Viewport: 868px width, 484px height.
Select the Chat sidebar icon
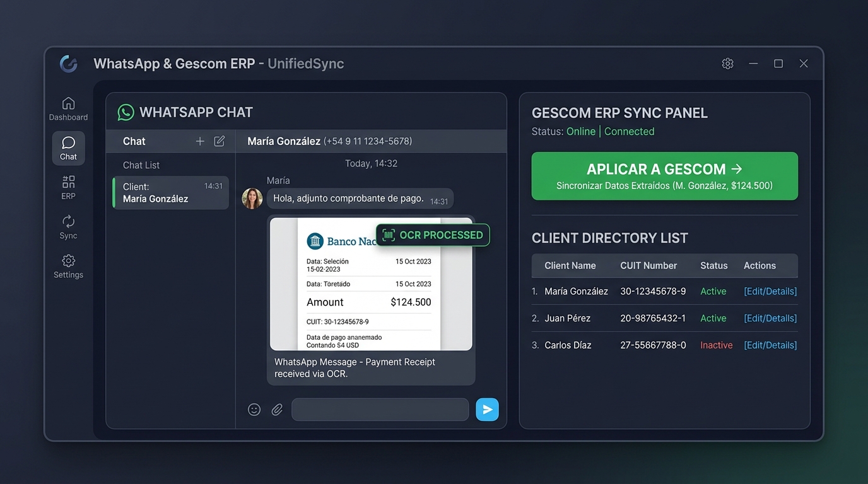68,148
